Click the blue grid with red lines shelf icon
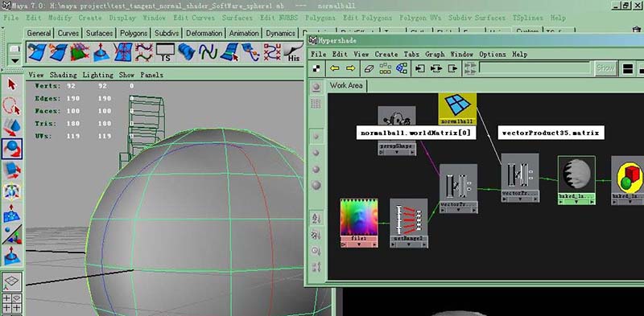644x316 pixels. (122, 52)
